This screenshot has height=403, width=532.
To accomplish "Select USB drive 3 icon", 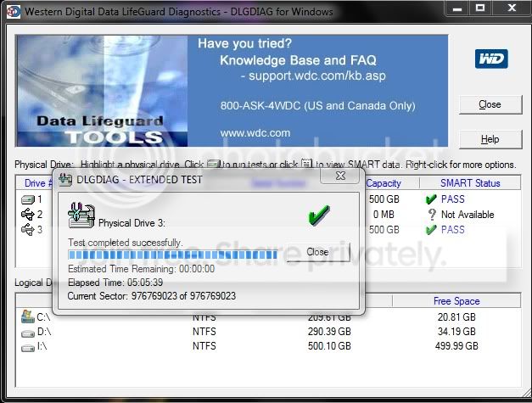I will click(28, 230).
